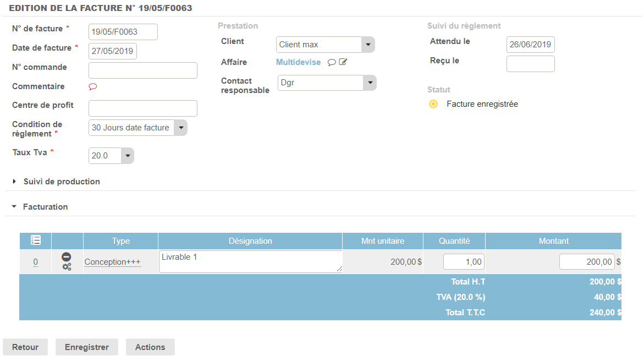Select the Facture enregistrée status radio

point(433,104)
